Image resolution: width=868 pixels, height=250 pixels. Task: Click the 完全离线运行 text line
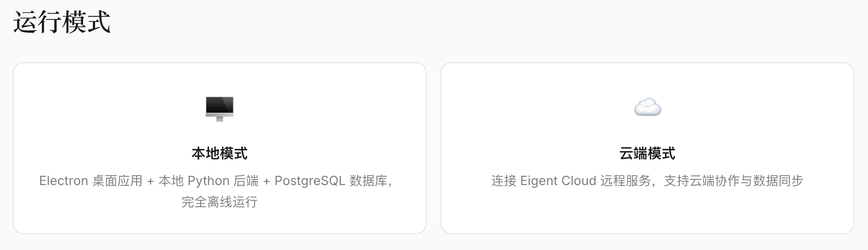[220, 202]
